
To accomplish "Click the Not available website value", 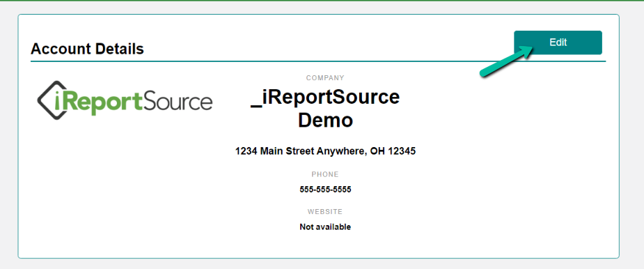I will tap(325, 226).
